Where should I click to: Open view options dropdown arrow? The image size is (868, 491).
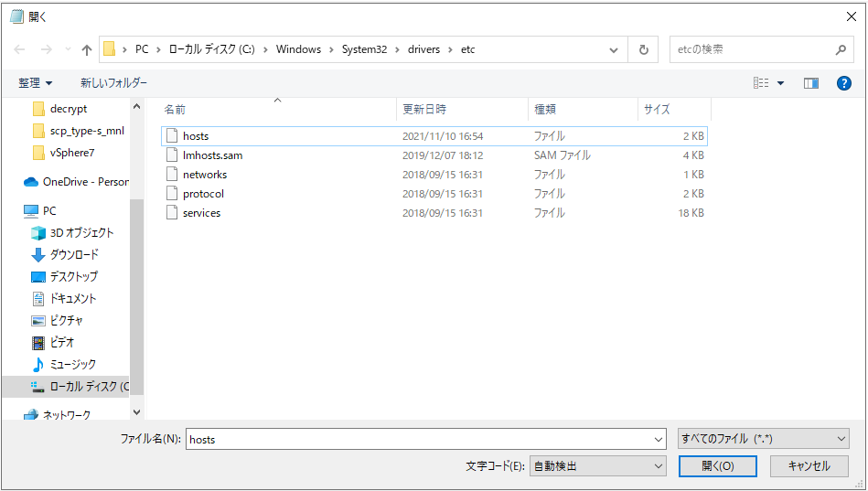click(780, 83)
